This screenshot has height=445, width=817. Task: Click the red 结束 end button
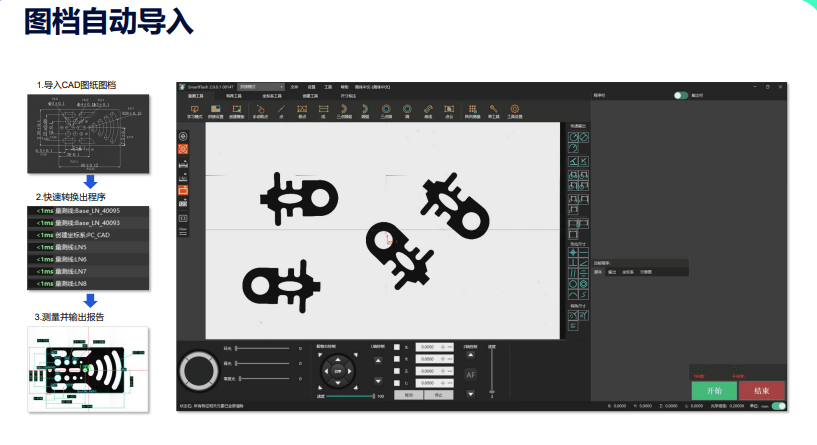pos(761,390)
